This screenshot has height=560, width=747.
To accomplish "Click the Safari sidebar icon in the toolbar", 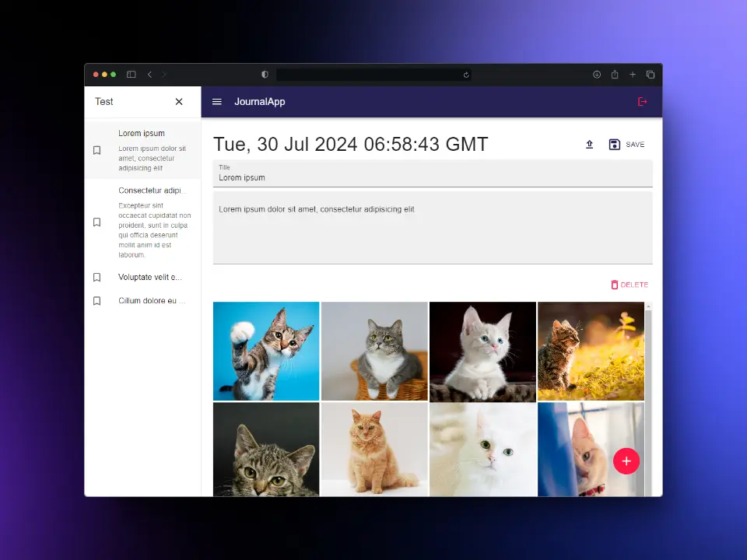I will (x=131, y=75).
